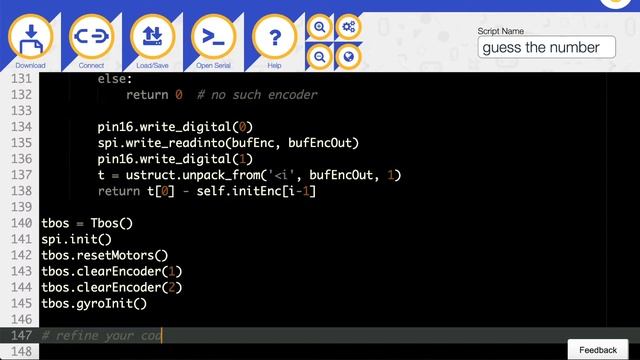The height and width of the screenshot is (360, 640).
Task: Open the Load/Save dialog
Action: pos(152,38)
